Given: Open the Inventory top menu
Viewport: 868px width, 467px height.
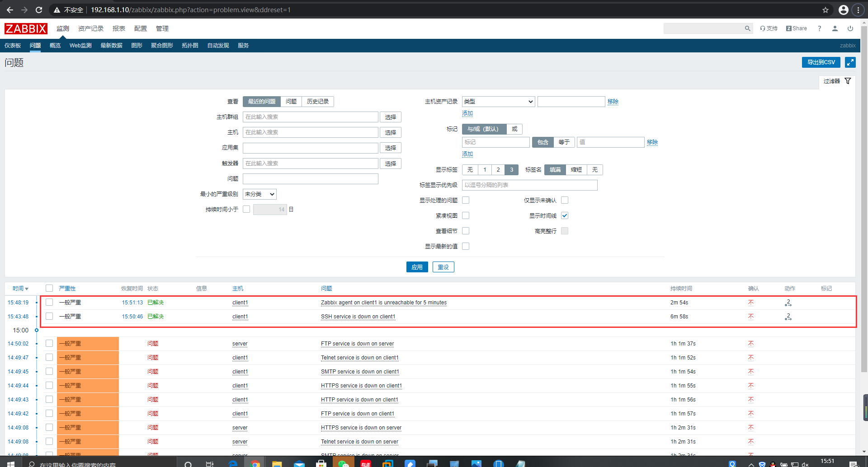Looking at the screenshot, I should pos(91,28).
